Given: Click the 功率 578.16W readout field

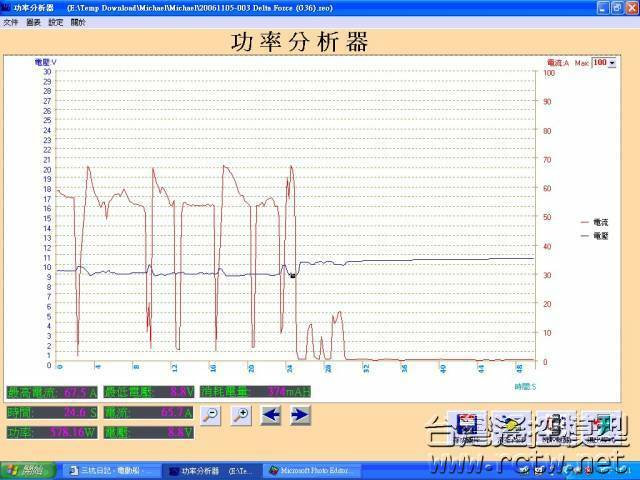Looking at the screenshot, I should tap(52, 433).
